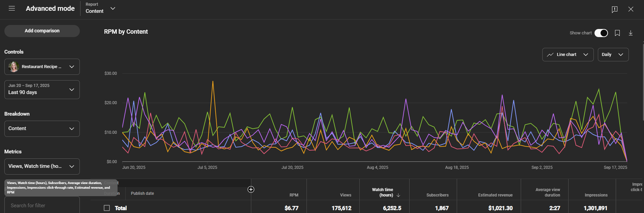Open the Restaurant Recipe channel selector
Image resolution: width=644 pixels, height=213 pixels.
42,67
